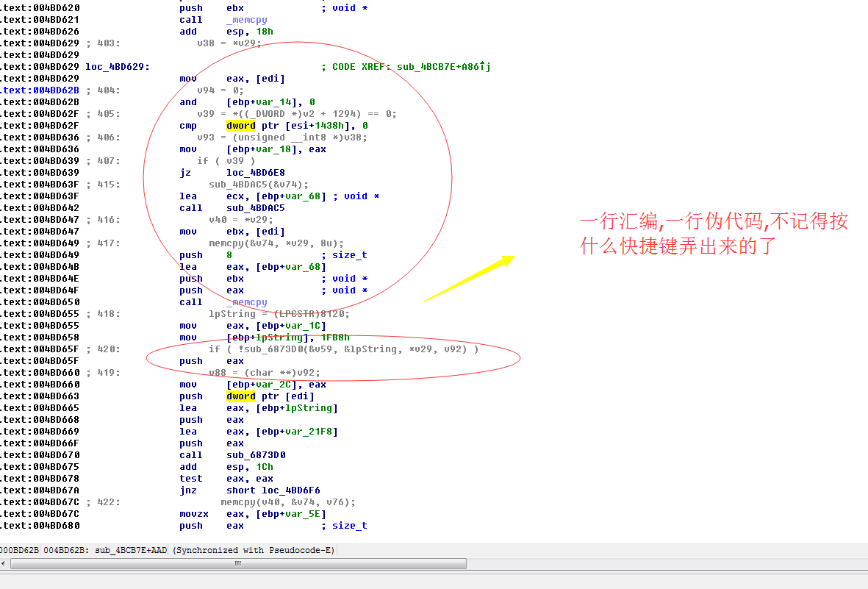The height and width of the screenshot is (589, 868).
Task: Select var_68 in 'lea ecx, [ebp+var_68]'
Action: click(302, 197)
